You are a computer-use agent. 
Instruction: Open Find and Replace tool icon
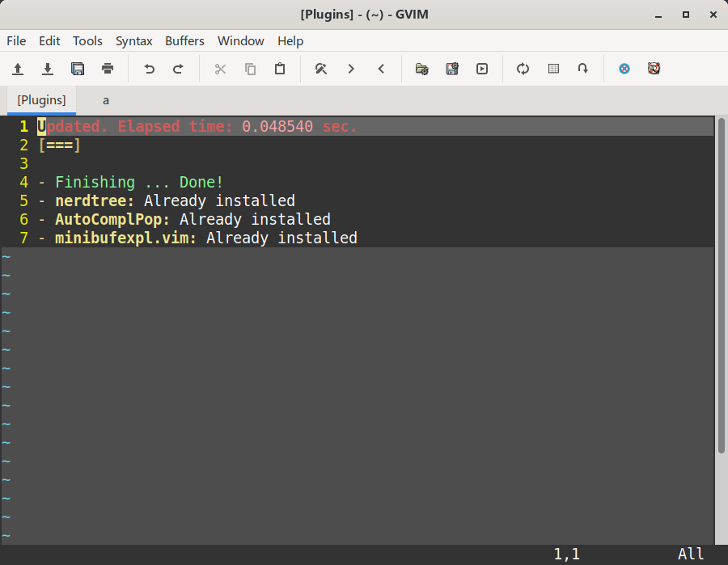321,70
